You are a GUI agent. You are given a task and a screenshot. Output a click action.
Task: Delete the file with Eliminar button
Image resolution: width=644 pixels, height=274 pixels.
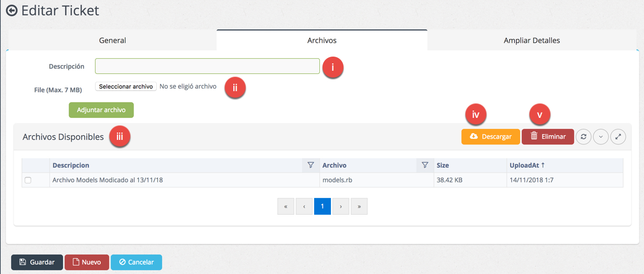(548, 137)
